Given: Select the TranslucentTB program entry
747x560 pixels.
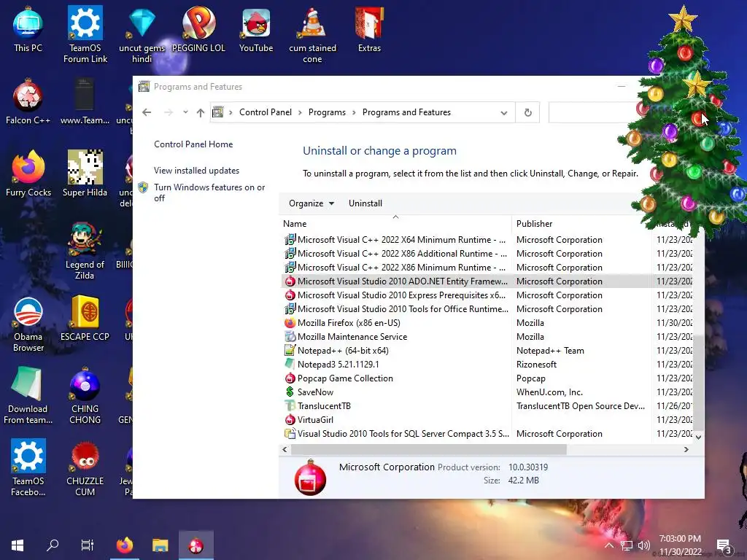Looking at the screenshot, I should [x=487, y=405].
